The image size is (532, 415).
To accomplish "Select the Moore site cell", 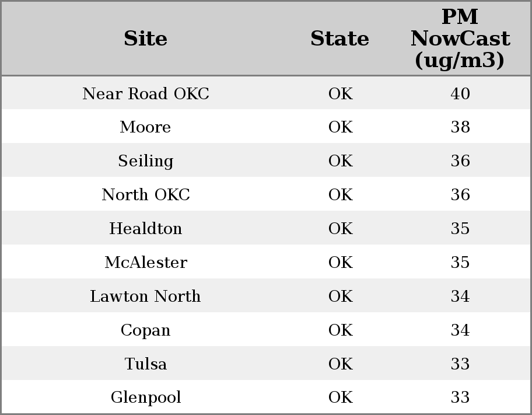I will 145,127.
